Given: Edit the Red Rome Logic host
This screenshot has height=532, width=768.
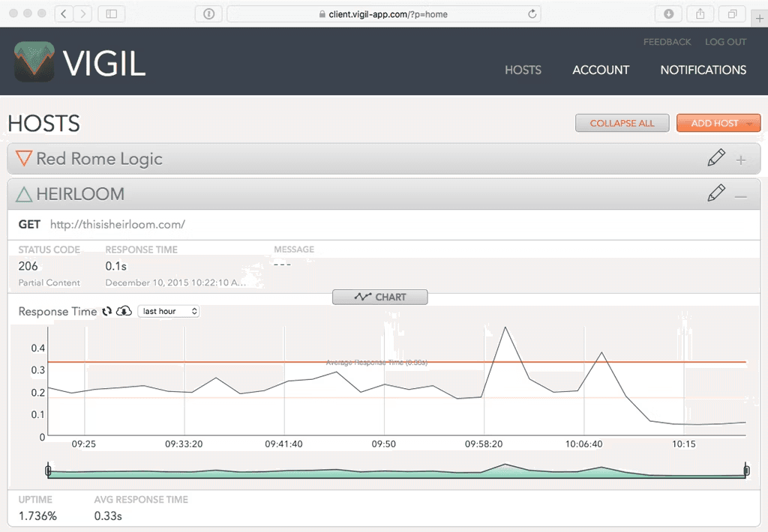Looking at the screenshot, I should (x=716, y=158).
